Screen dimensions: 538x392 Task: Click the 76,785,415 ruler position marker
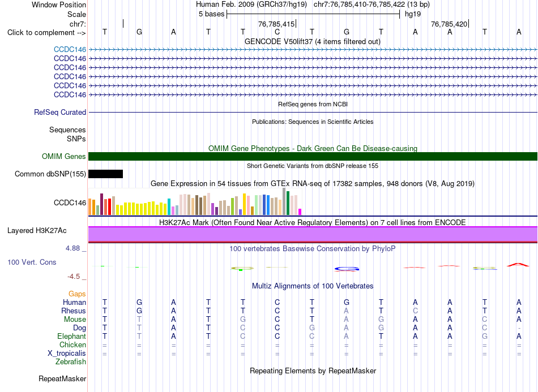click(x=277, y=24)
